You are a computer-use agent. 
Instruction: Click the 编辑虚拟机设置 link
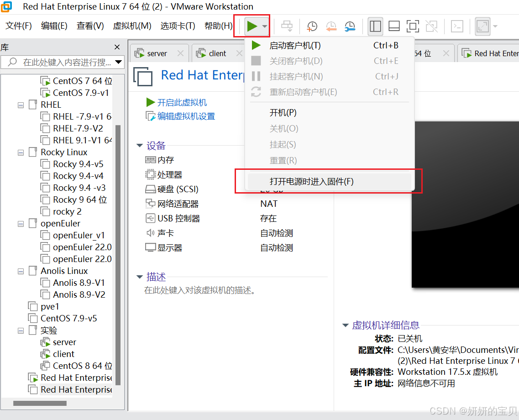pyautogui.click(x=186, y=116)
